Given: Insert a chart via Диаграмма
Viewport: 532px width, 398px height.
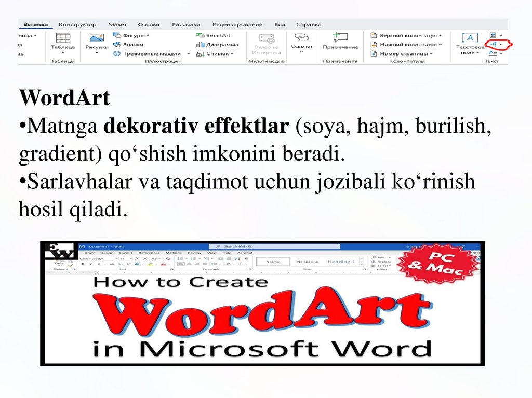Looking at the screenshot, I should pos(217,45).
